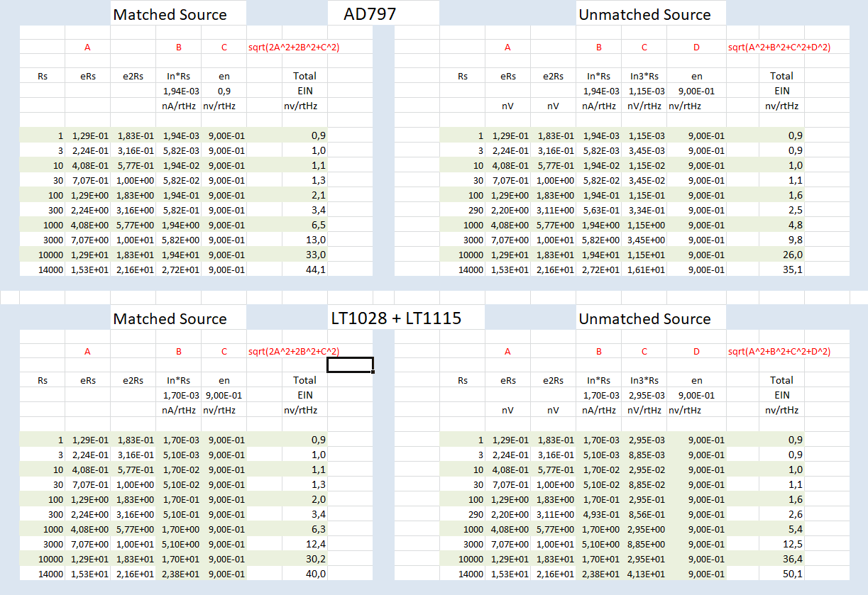Select Total value 2,5

pyautogui.click(x=795, y=210)
